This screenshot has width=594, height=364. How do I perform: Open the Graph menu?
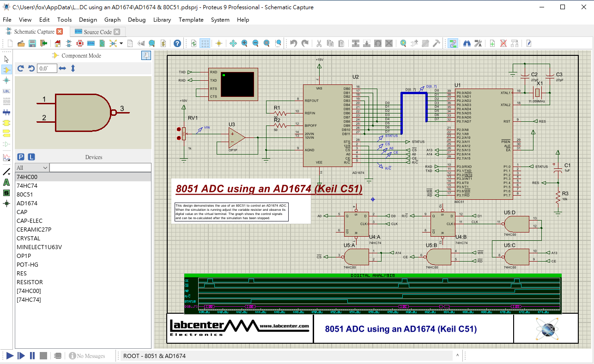coord(112,20)
